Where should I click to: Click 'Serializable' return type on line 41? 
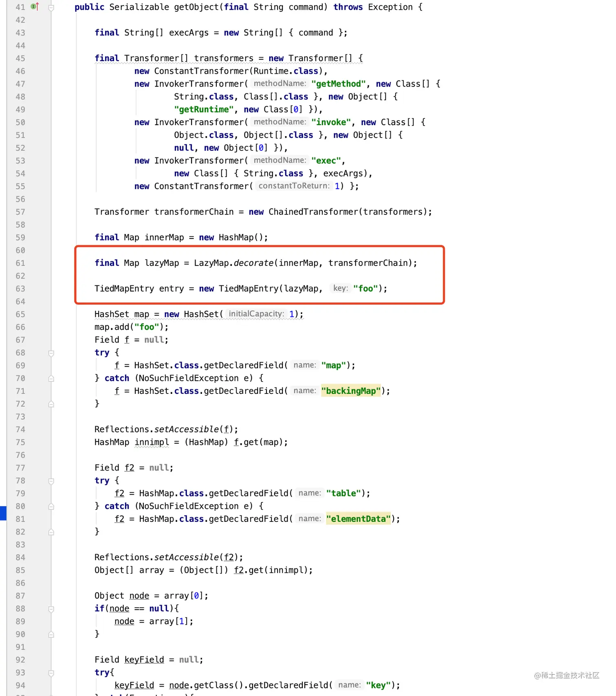coord(139,7)
